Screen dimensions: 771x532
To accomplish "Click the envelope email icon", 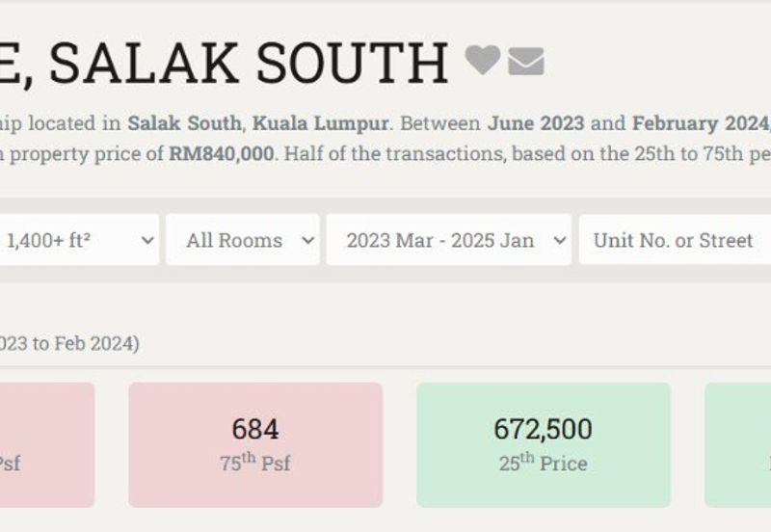I will point(526,63).
